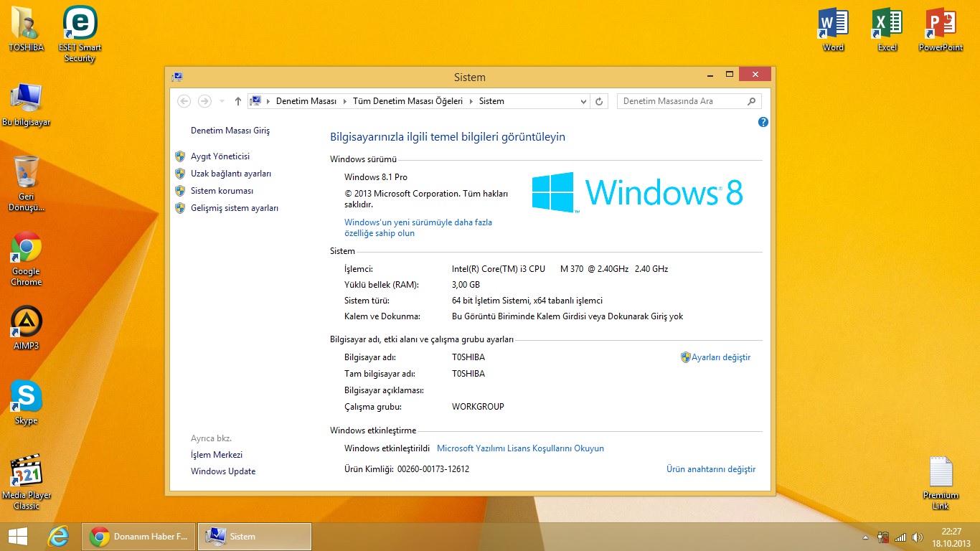The image size is (980, 551).
Task: Open Sistem koruması
Action: tap(222, 191)
